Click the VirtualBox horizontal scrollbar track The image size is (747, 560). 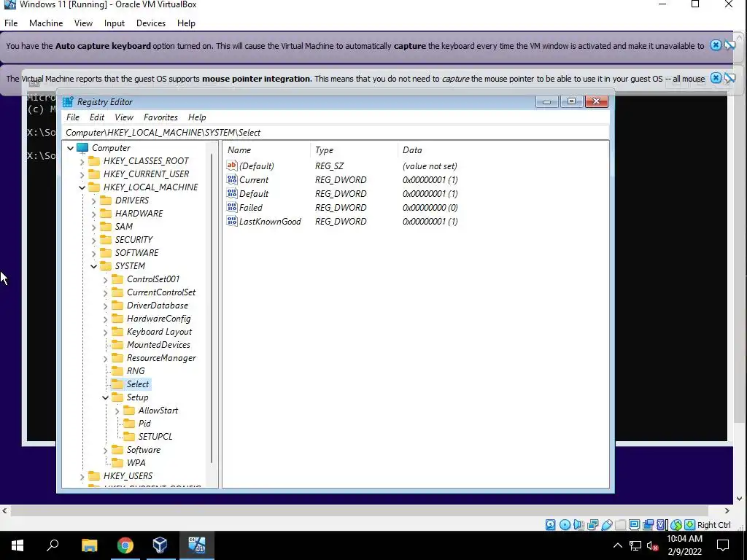point(360,510)
